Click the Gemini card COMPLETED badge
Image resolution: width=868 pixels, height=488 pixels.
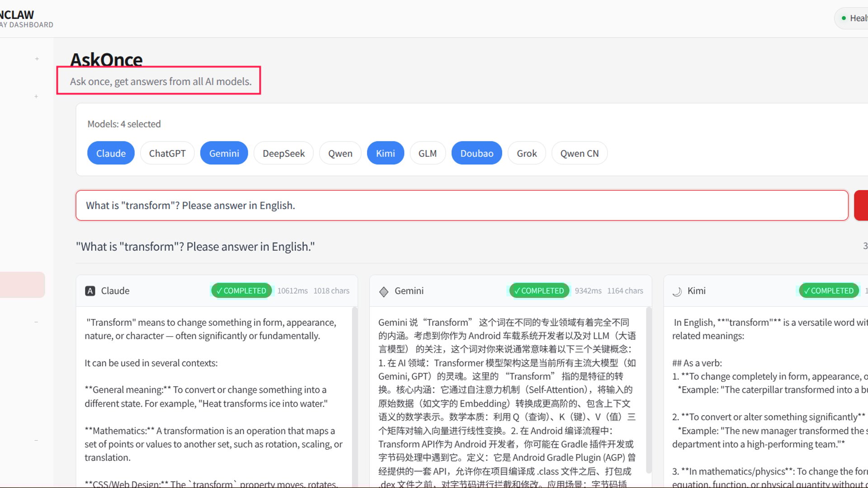tap(539, 291)
